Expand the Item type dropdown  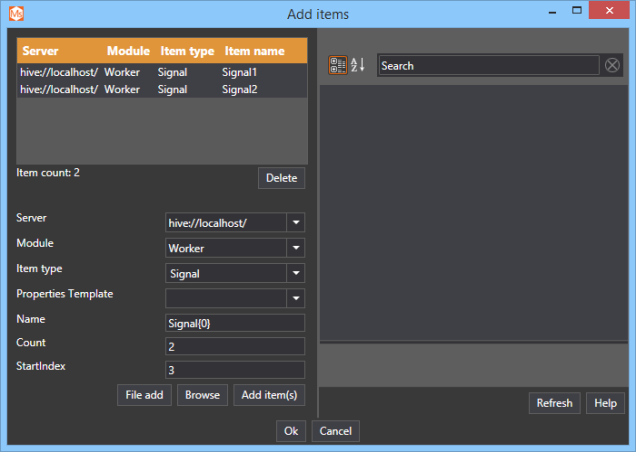coord(295,273)
